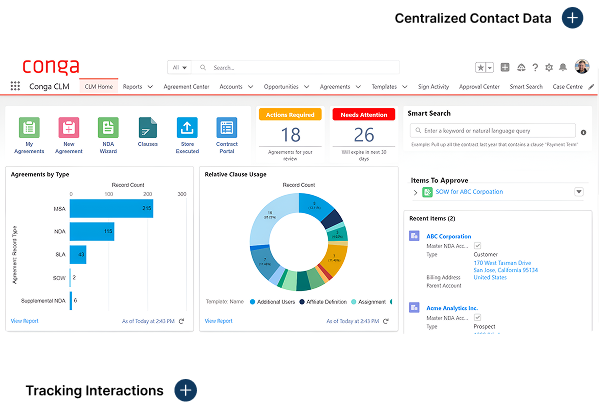The height and width of the screenshot is (409, 599).
Task: Expand the Agreements tab chevron
Action: tap(358, 87)
